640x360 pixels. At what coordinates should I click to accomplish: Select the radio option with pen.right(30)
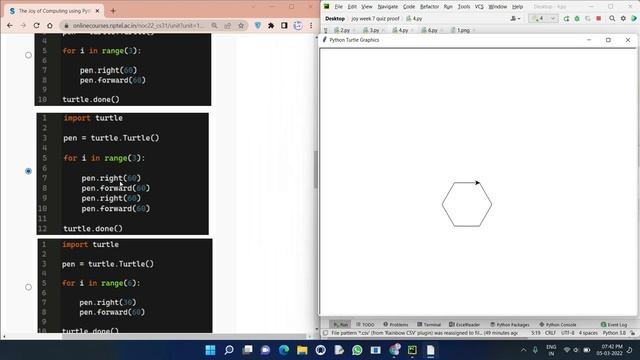tap(28, 287)
